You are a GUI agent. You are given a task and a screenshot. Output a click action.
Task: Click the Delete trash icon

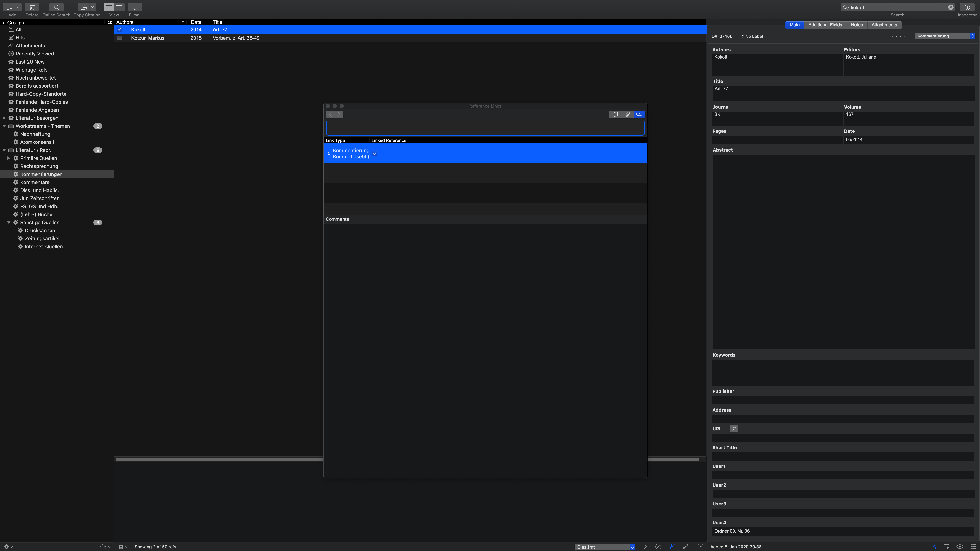pyautogui.click(x=32, y=7)
